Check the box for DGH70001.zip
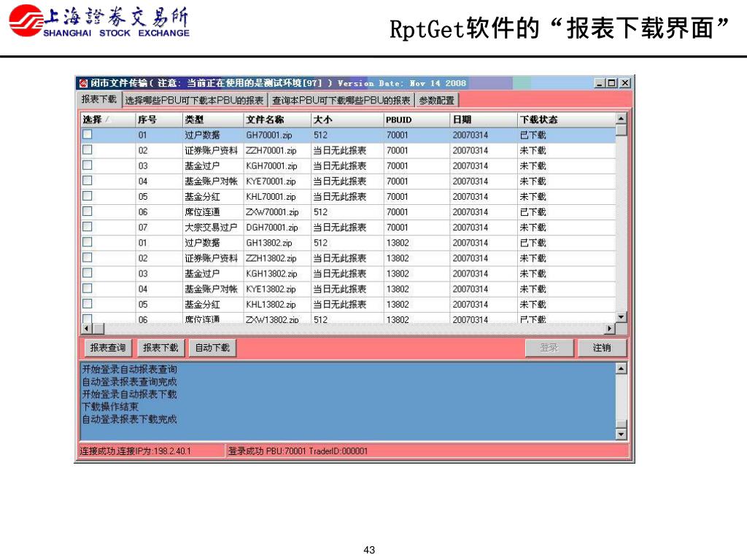Screen dimensions: 747x560 (88, 227)
